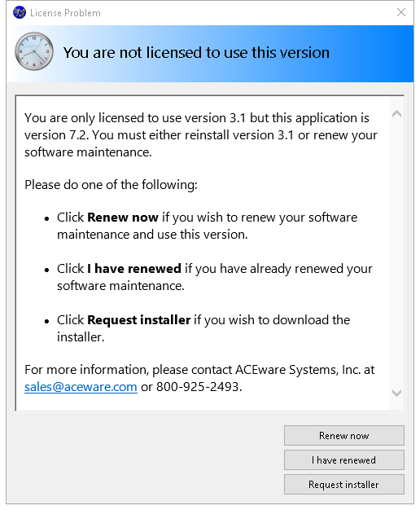
Task: Choose the I have renewed button
Action: click(x=344, y=460)
